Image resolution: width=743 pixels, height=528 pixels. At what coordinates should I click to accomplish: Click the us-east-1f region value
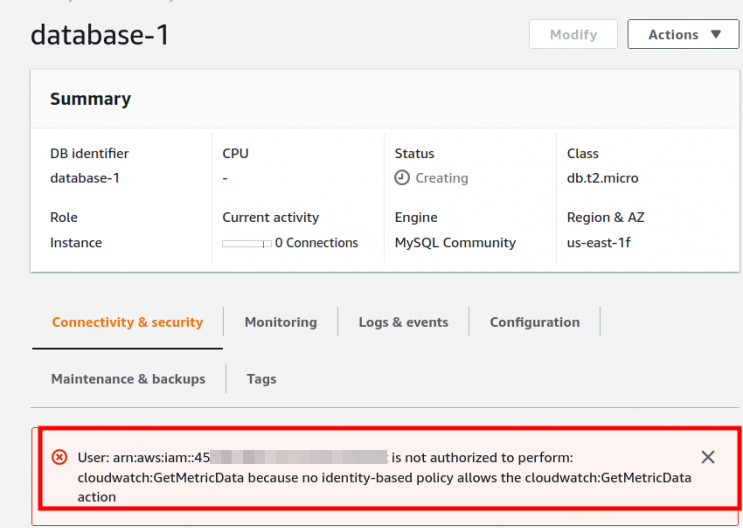point(600,242)
